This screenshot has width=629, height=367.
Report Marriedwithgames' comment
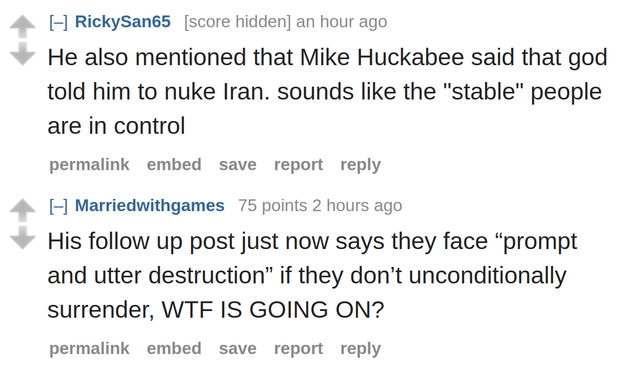tap(298, 349)
